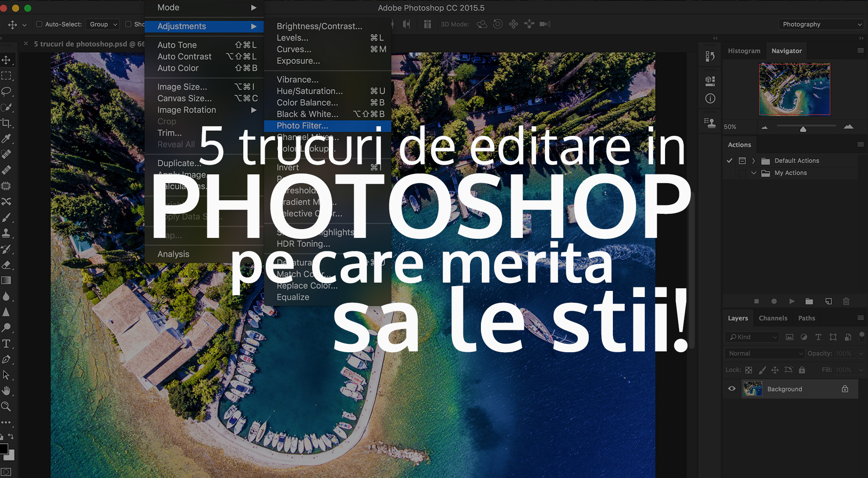Toggle Default Actions checkmark
This screenshot has height=478, width=868.
[729, 161]
